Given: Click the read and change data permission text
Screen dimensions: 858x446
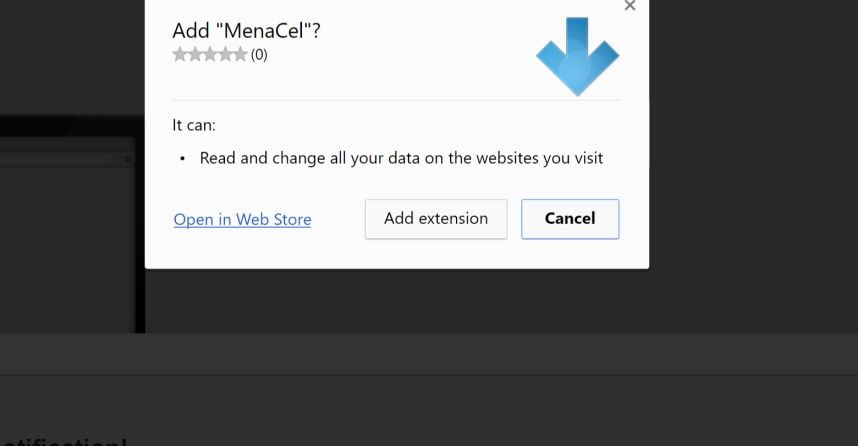Looking at the screenshot, I should point(401,158).
